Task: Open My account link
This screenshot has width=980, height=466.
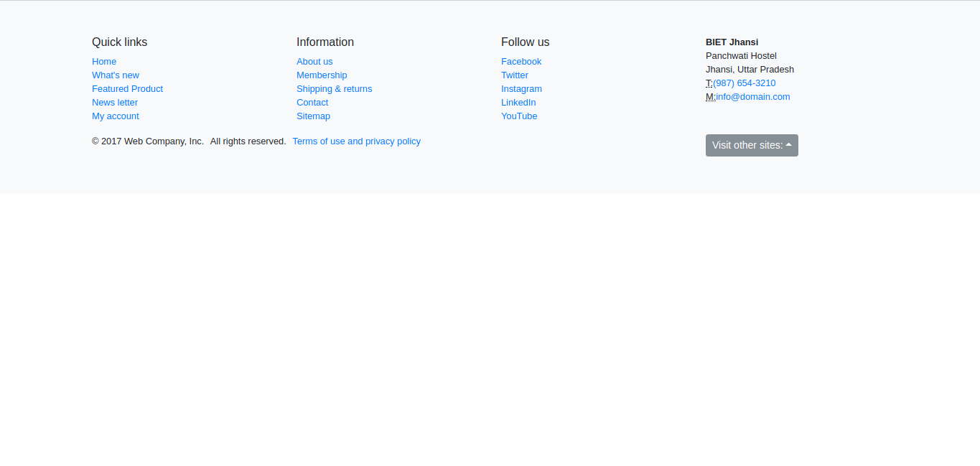Action: pos(116,116)
